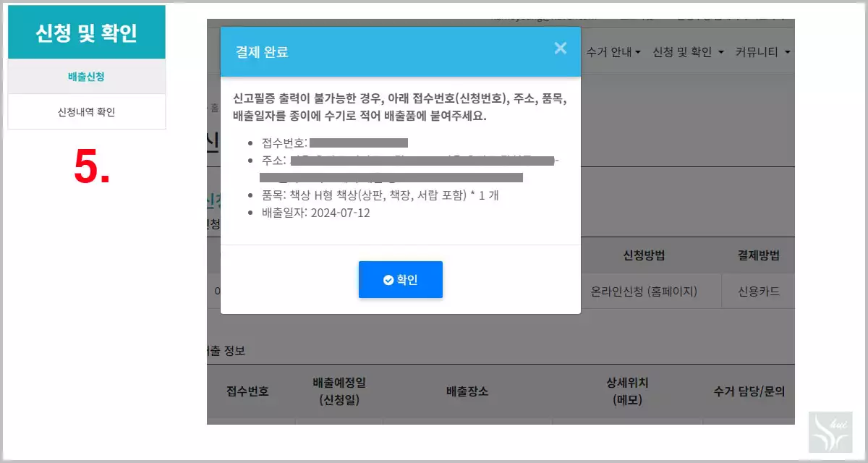Click the 신청 및 확인 sidebar header banner
Image resolution: width=868 pixels, height=463 pixels.
click(x=86, y=32)
